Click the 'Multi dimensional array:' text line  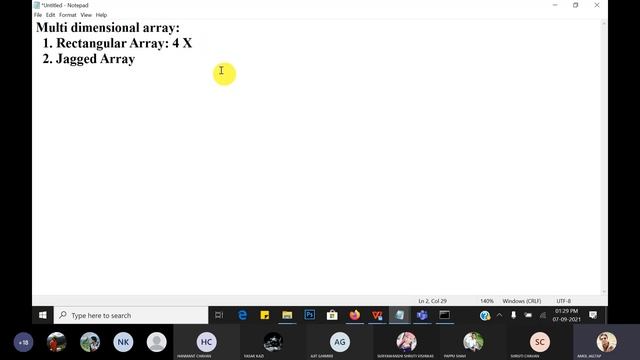coord(108,28)
